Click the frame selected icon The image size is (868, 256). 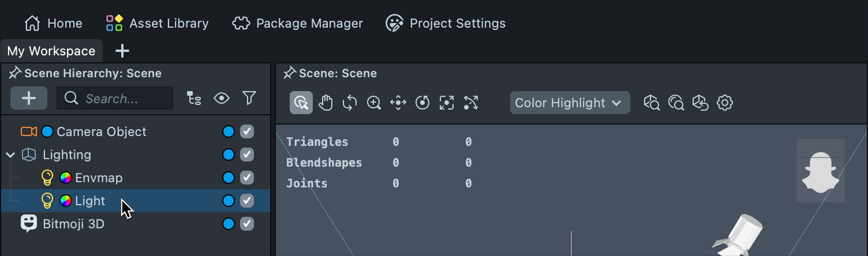click(447, 103)
